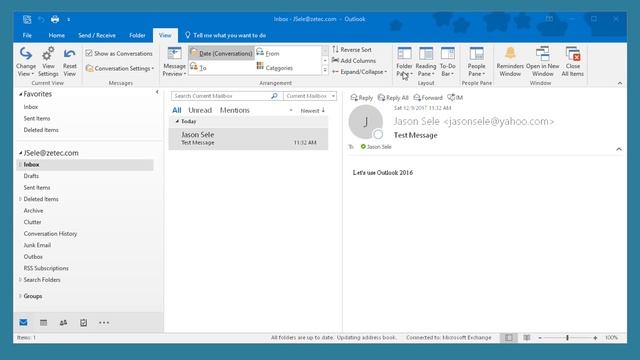Collapse the JSele@zetec.com account tree
Screen dimensions: 640x360
(20, 153)
